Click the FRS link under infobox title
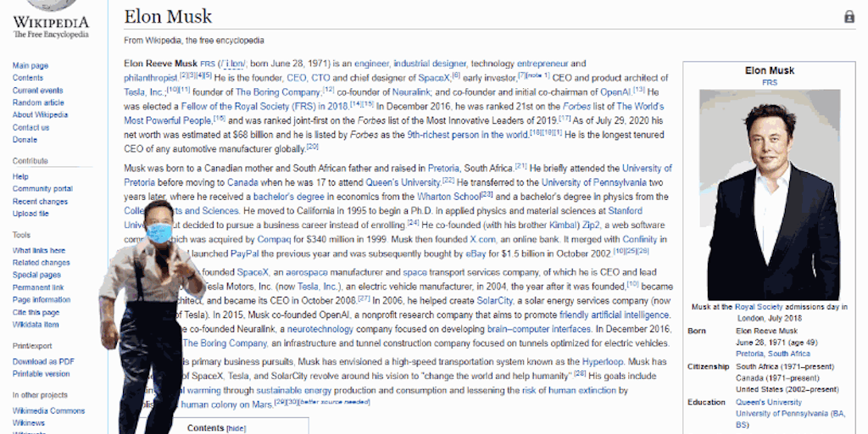868x434 pixels. click(x=770, y=82)
